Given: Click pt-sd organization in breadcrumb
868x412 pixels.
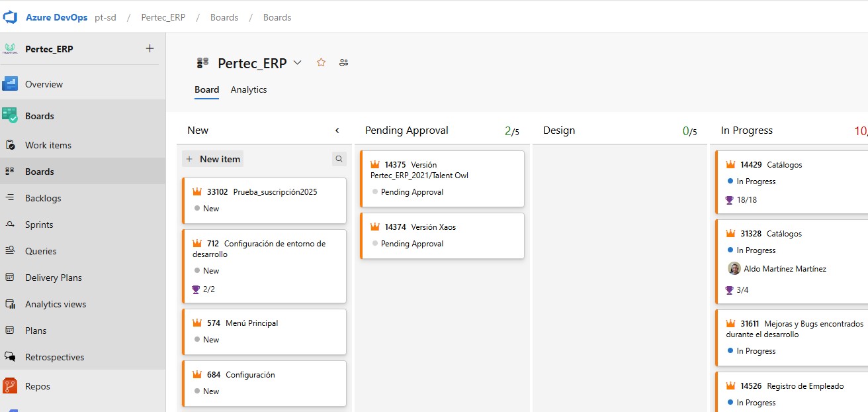Looking at the screenshot, I should [105, 17].
